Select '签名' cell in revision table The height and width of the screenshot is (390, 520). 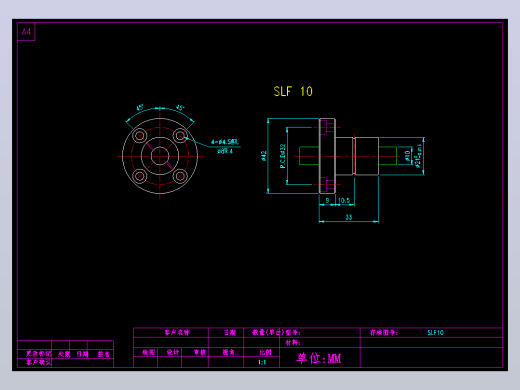pos(103,354)
